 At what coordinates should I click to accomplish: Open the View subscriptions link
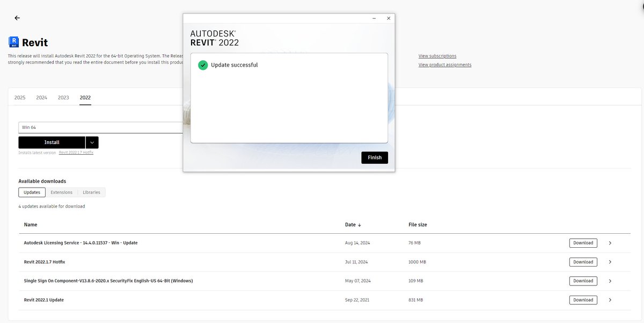(437, 56)
